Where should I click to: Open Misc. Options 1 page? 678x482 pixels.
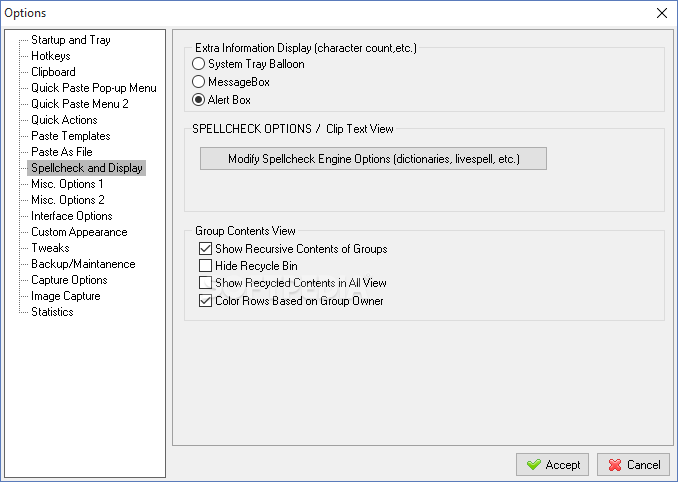67,184
